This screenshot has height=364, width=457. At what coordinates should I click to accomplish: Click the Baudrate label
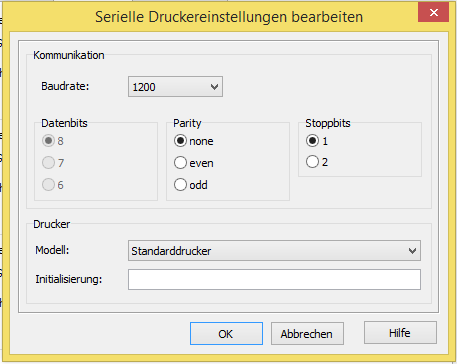pyautogui.click(x=65, y=86)
